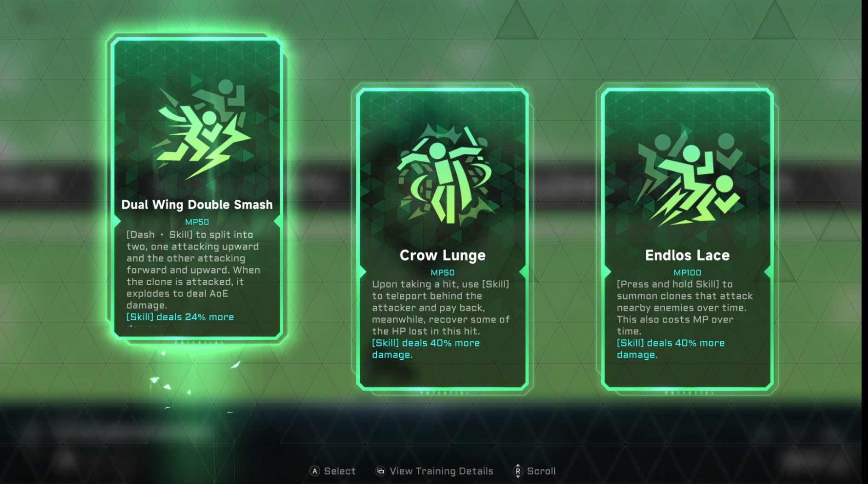Click Crow Lunge's teleport description text
The width and height of the screenshot is (868, 484).
coord(441,307)
